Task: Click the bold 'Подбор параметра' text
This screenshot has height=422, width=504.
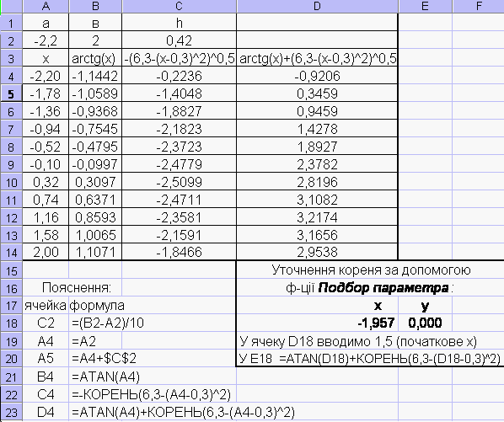Action: pos(383,288)
